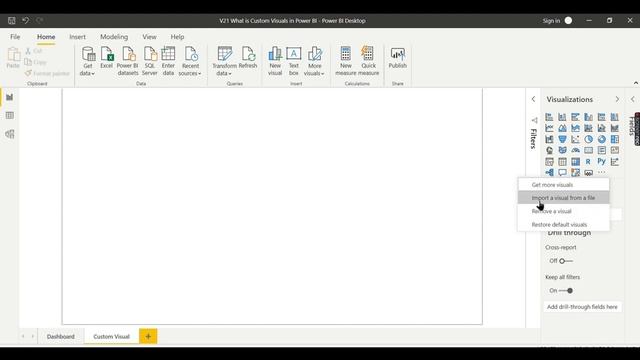Image resolution: width=640 pixels, height=360 pixels.
Task: Open the ellipsis more visuals options
Action: [602, 173]
